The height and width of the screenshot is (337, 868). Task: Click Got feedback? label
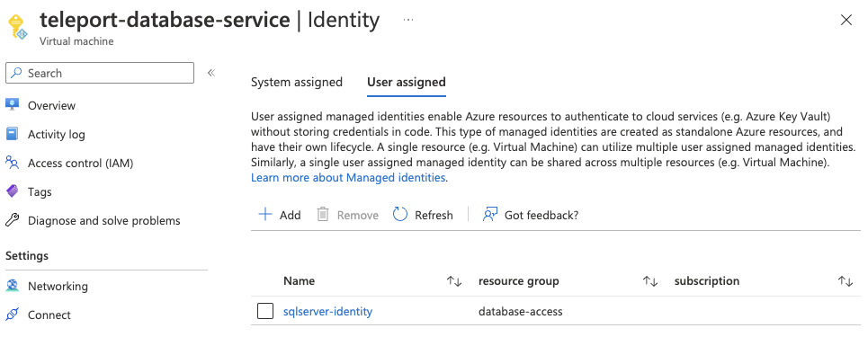coord(541,216)
